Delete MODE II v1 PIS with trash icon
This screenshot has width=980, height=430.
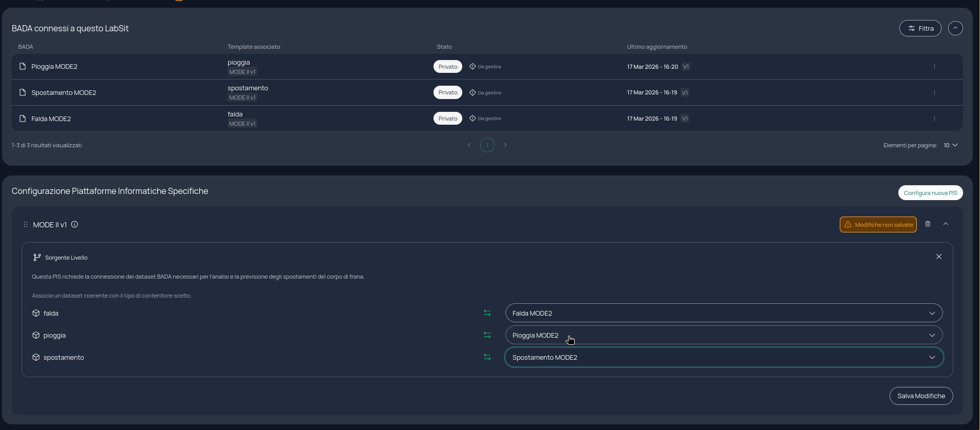click(x=928, y=224)
